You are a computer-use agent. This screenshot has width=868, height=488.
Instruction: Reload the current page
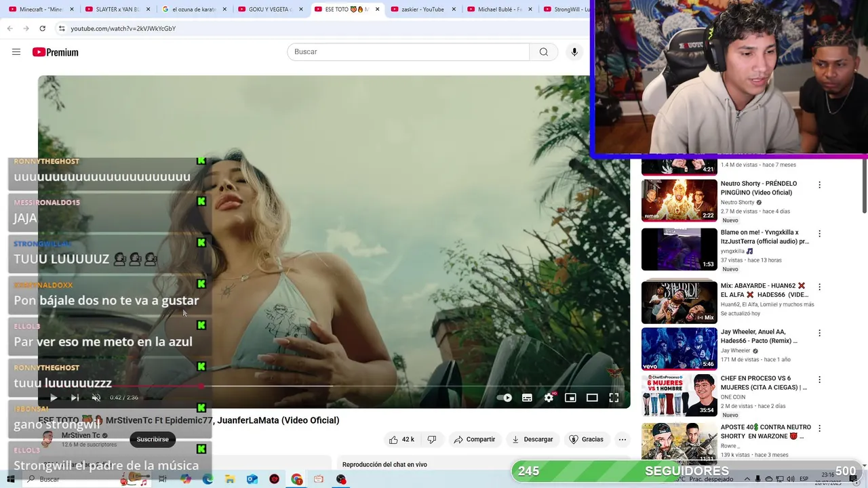coord(42,28)
